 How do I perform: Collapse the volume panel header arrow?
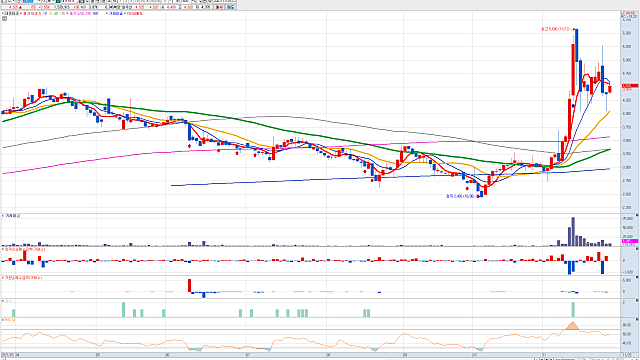tap(3, 216)
